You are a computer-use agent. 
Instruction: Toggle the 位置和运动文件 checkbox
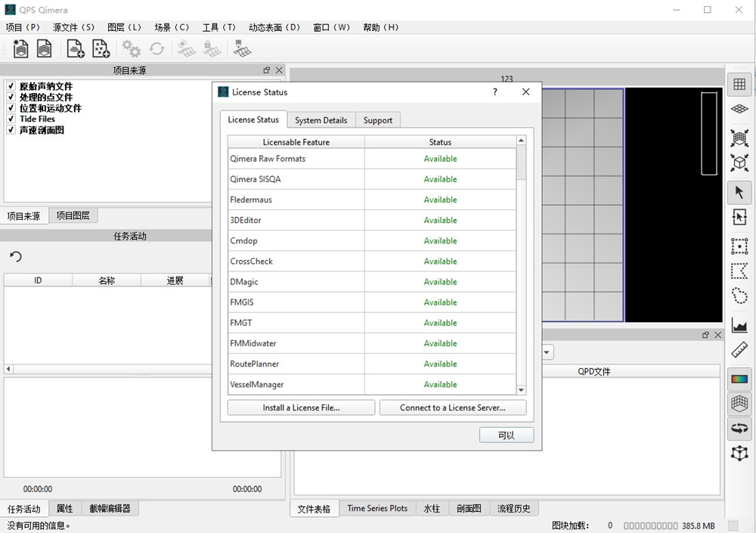tap(11, 107)
